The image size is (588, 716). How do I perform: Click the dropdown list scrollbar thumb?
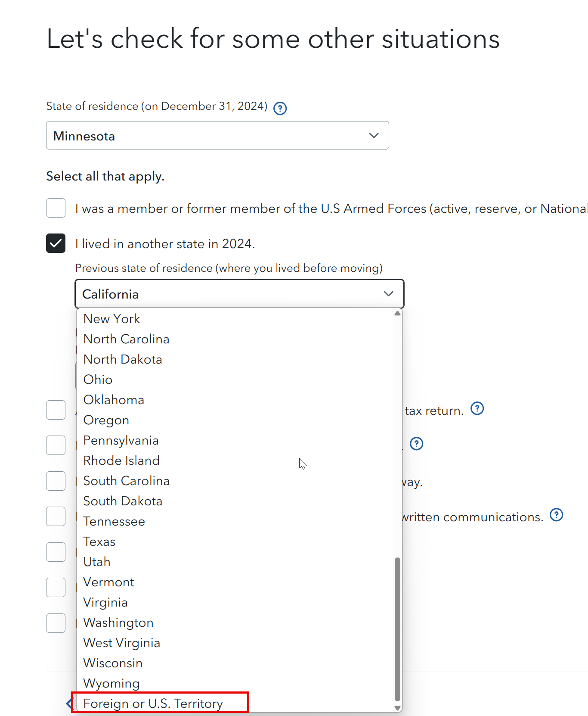tap(397, 629)
